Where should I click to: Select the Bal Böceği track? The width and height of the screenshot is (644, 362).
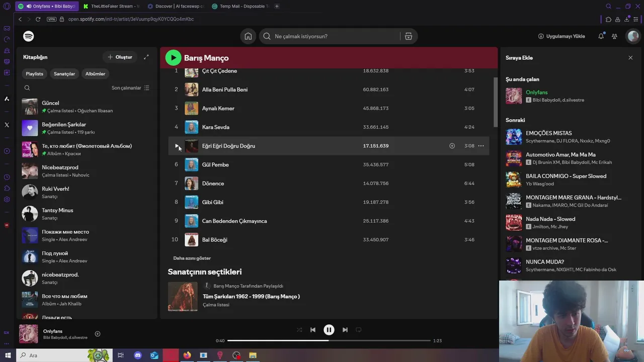pyautogui.click(x=329, y=240)
